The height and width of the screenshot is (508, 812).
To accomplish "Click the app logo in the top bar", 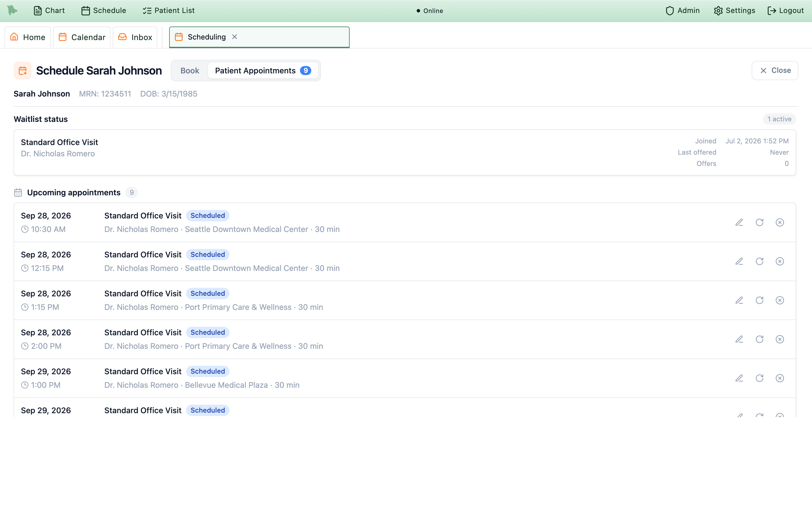I will coord(12,10).
